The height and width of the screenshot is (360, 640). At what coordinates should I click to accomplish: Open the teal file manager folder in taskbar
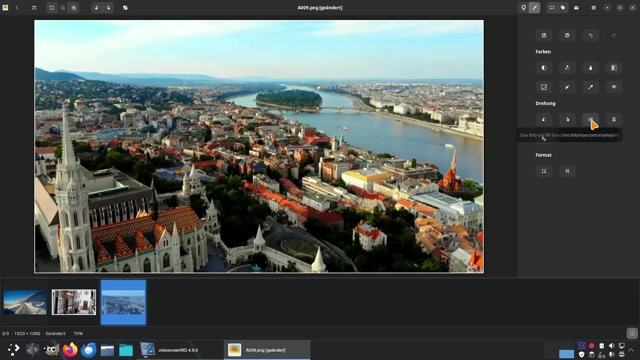[x=126, y=350]
